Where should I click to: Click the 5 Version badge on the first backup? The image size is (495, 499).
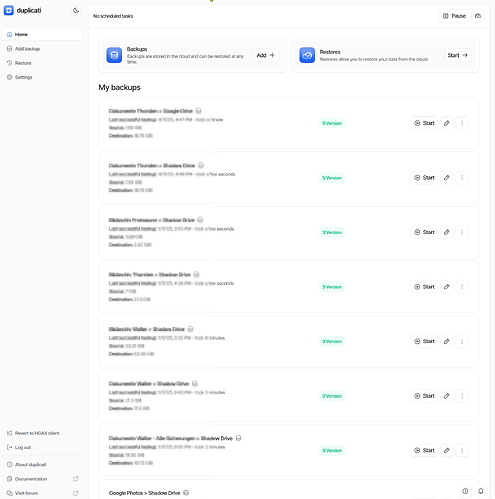pos(332,123)
